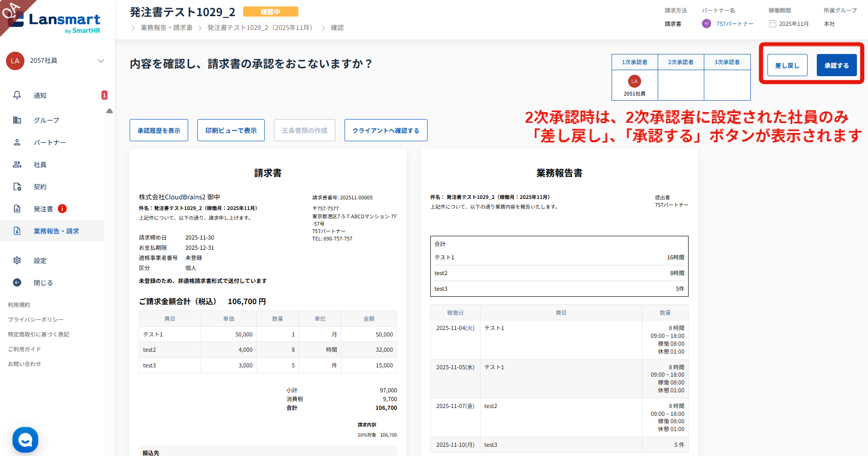Click the 契約 document icon
This screenshot has width=868, height=456.
(x=17, y=186)
